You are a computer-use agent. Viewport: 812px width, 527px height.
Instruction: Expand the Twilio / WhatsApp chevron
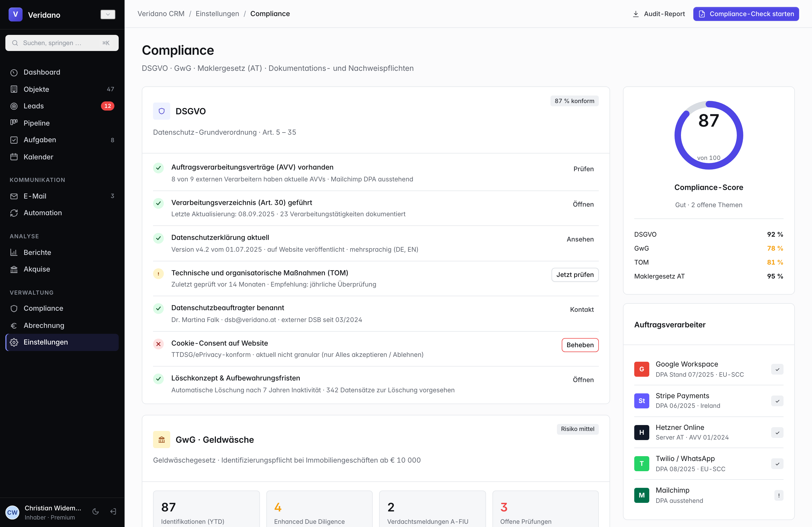coord(777,464)
